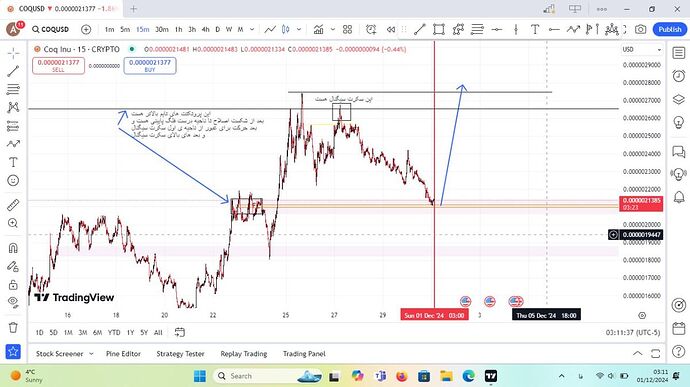
Task: Activate the zoom in tool
Action: [13, 223]
